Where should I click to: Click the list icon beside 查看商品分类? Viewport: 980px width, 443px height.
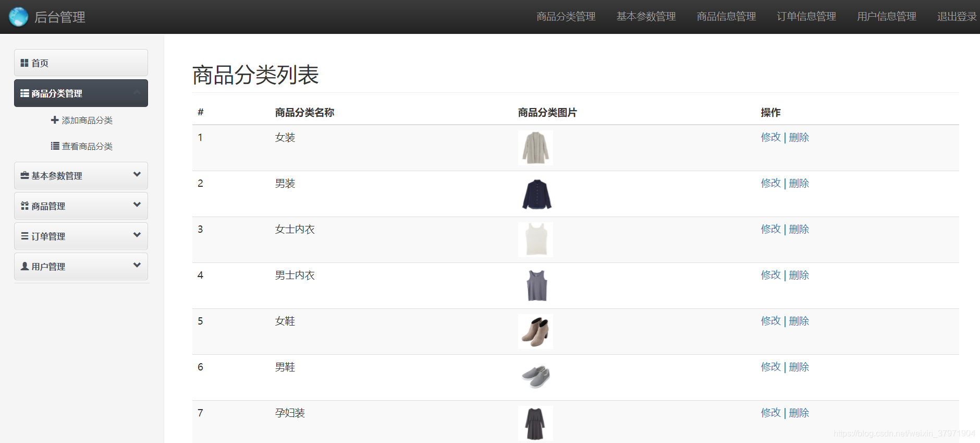click(x=55, y=146)
